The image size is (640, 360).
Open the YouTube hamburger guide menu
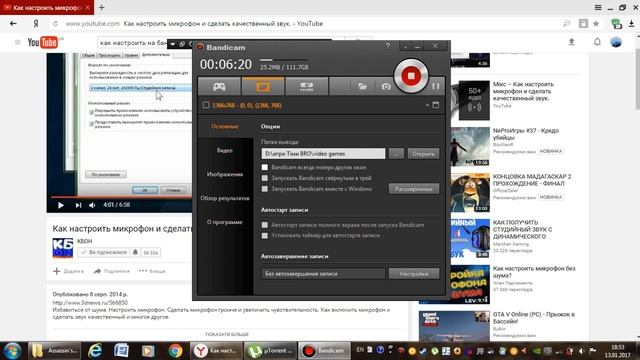point(18,42)
